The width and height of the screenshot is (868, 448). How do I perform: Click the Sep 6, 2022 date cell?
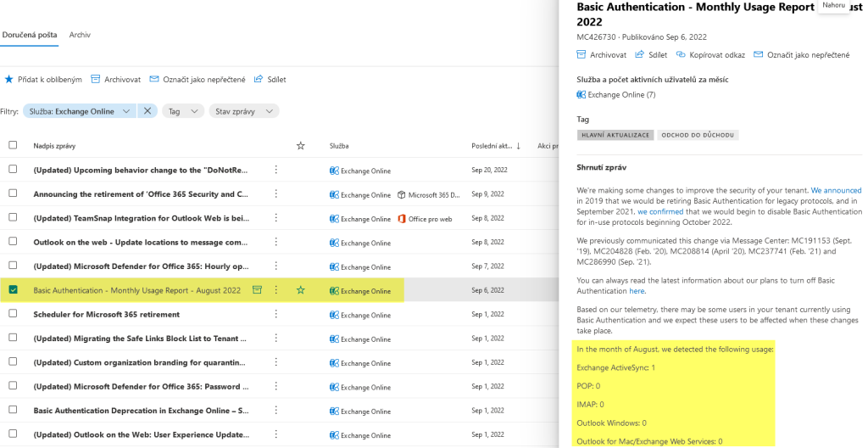[x=487, y=290]
